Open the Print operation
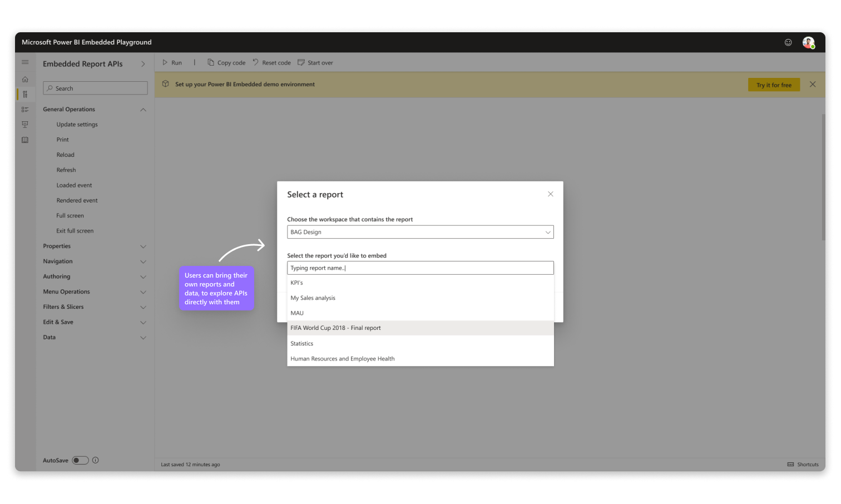The width and height of the screenshot is (841, 504). pos(63,140)
